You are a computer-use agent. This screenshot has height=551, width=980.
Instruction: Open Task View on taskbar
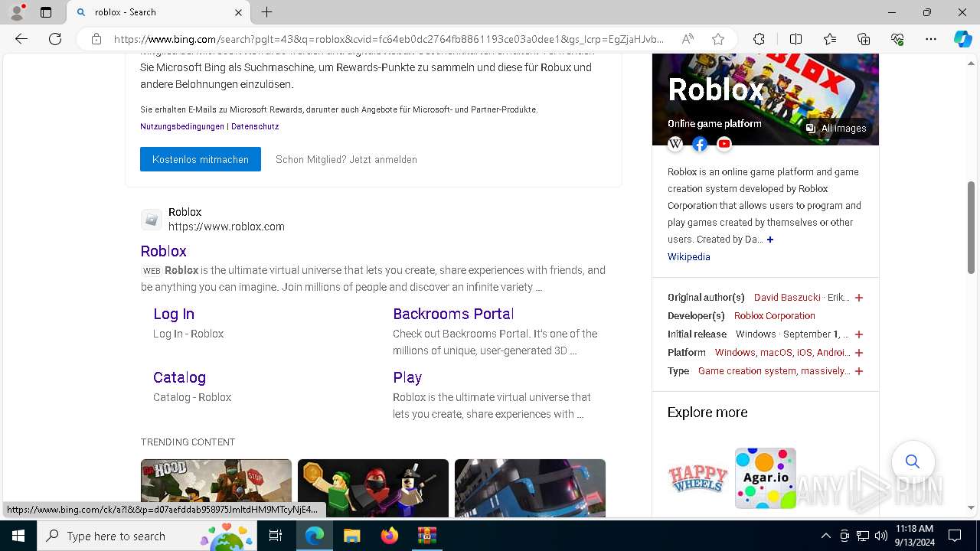(276, 536)
